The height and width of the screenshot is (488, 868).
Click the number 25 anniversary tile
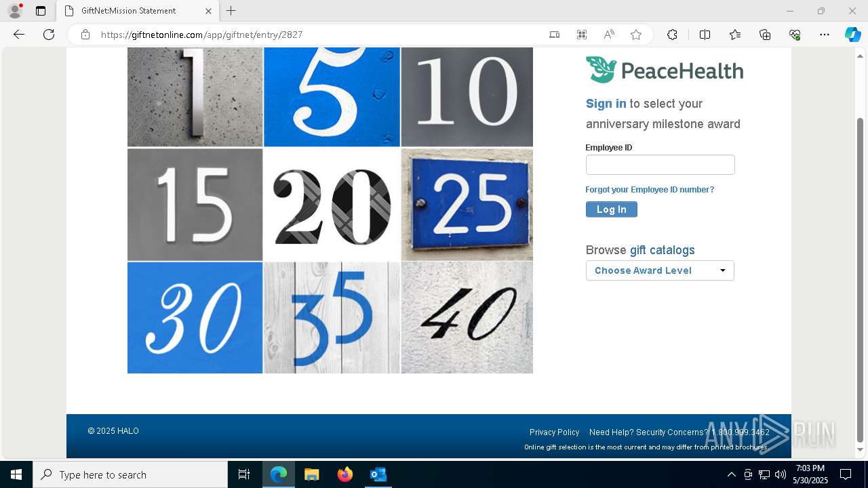pos(467,205)
